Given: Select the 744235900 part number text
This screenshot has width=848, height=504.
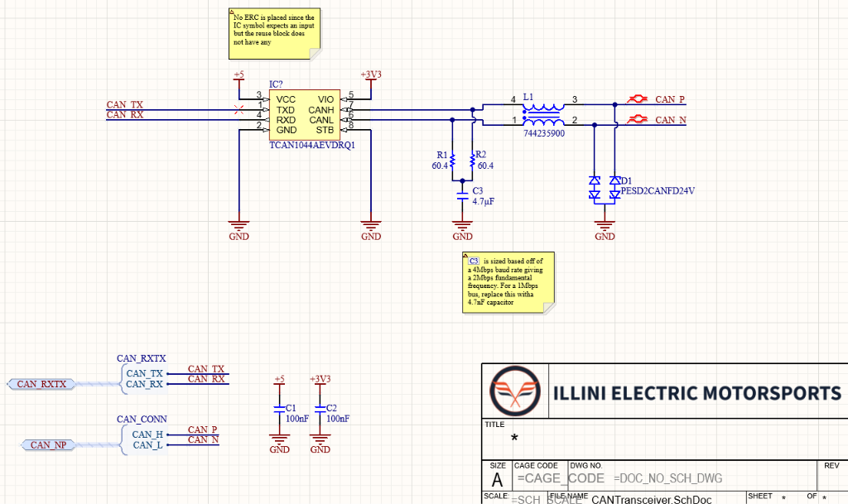Looking at the screenshot, I should pos(544,133).
